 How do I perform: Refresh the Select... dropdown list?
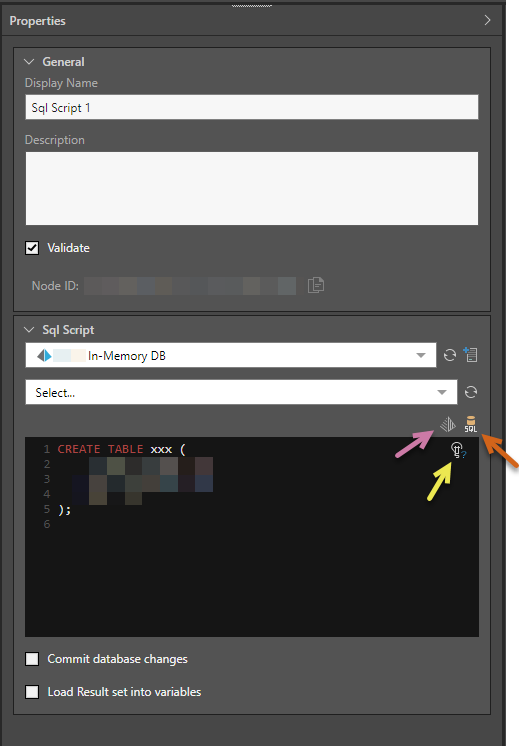pyautogui.click(x=470, y=393)
